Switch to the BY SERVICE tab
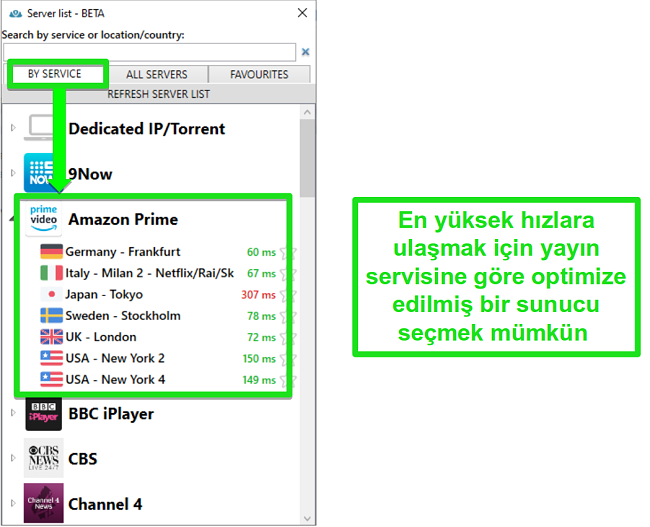The image size is (650, 527). pos(55,74)
